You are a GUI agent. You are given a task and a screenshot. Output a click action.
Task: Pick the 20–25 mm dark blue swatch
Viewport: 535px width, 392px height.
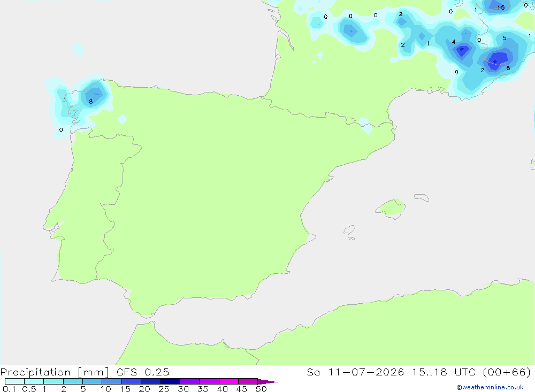click(151, 381)
